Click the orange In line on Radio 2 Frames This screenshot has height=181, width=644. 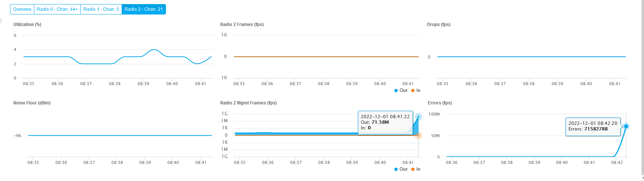(326, 56)
